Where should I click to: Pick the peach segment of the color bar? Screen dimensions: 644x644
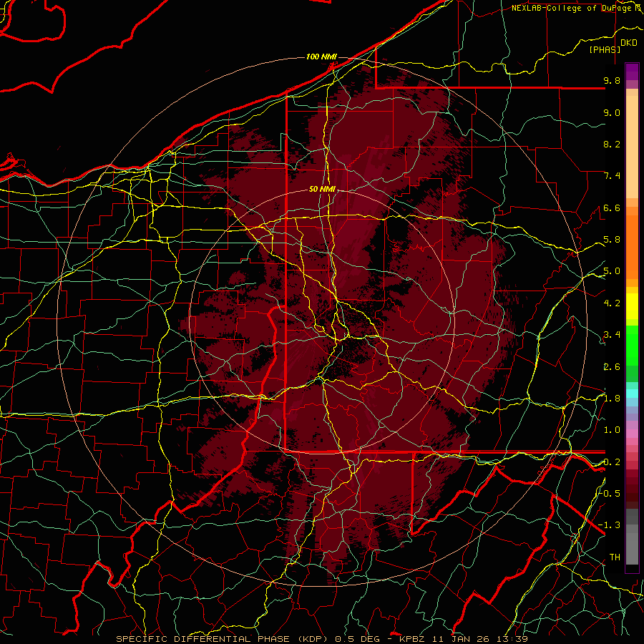(632, 147)
